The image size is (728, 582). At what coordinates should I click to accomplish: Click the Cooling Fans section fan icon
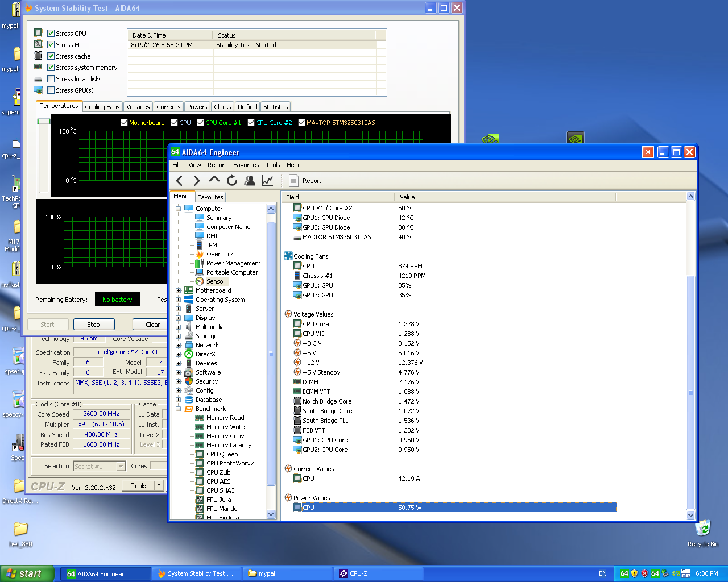(288, 256)
